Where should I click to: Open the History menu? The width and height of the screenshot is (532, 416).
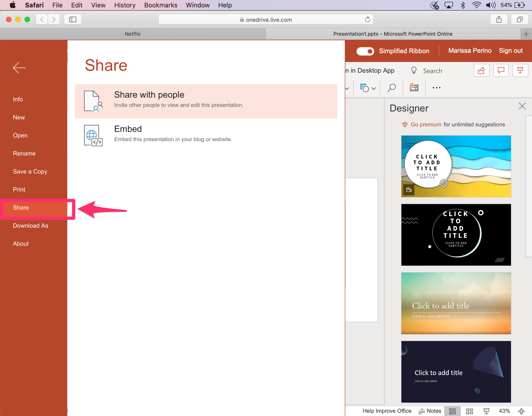click(x=125, y=5)
